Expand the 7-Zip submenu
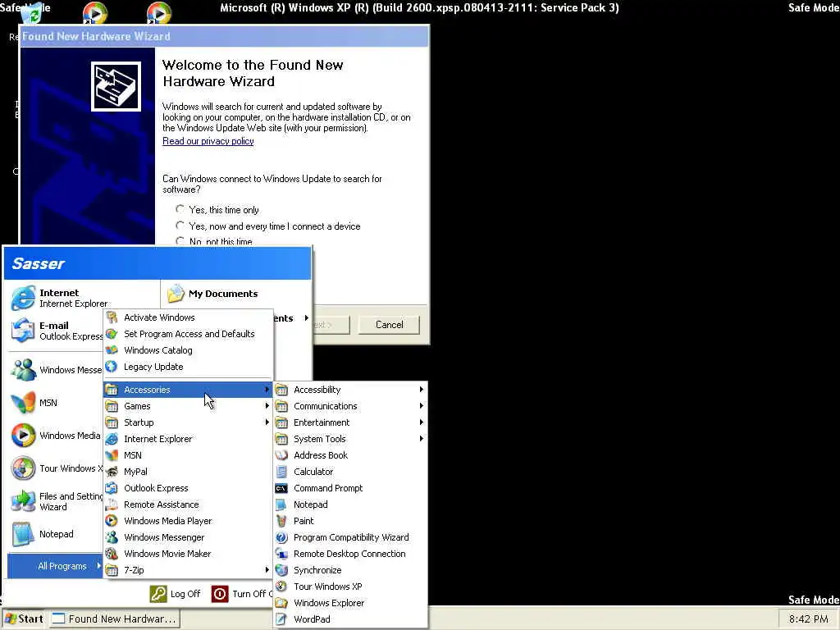The height and width of the screenshot is (630, 840). (x=188, y=570)
